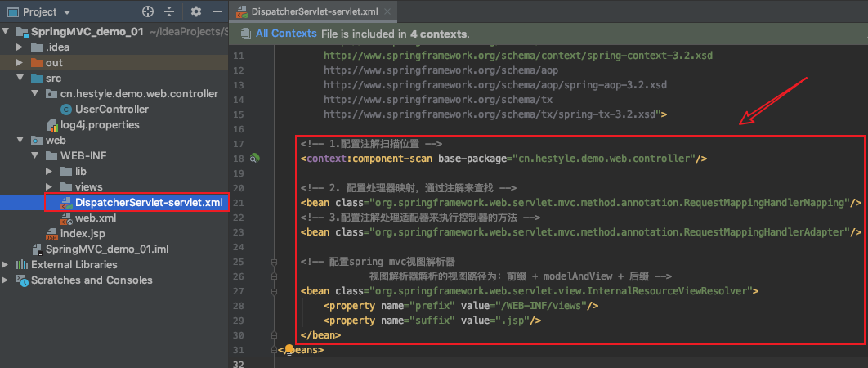868x368 pixels.
Task: Click the context:component-scan tag text
Action: (x=368, y=159)
